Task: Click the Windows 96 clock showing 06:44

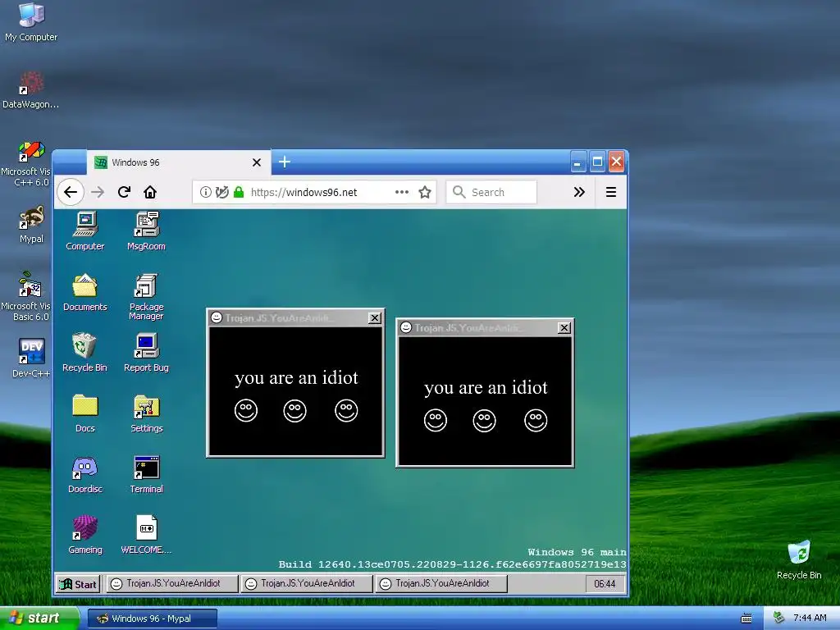Action: [605, 584]
